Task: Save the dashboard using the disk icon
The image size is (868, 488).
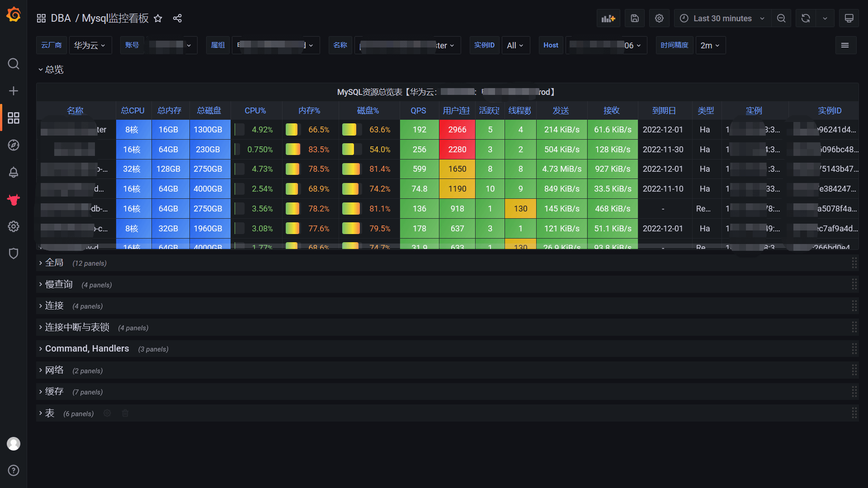Action: [635, 19]
